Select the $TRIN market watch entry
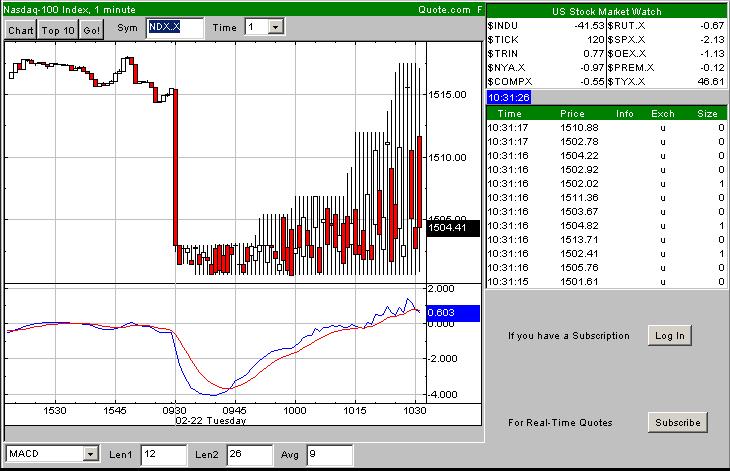 coord(546,54)
